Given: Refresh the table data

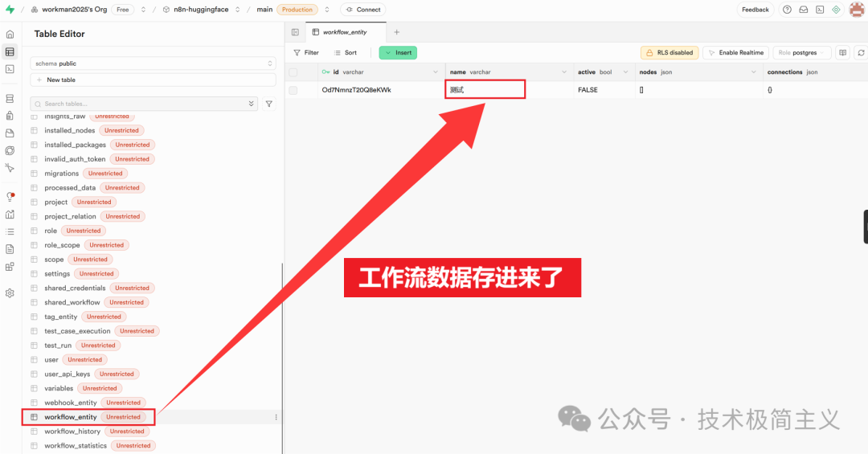Looking at the screenshot, I should click(x=861, y=52).
